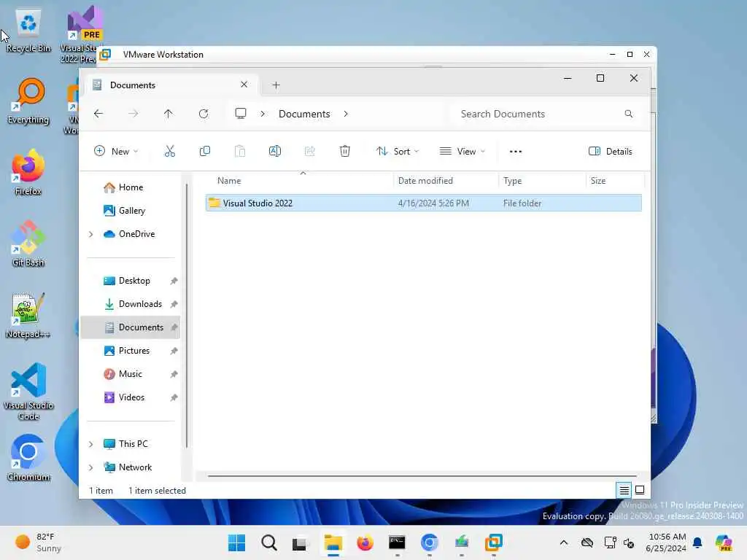747x560 pixels.
Task: Sort by Name column header
Action: click(299, 181)
